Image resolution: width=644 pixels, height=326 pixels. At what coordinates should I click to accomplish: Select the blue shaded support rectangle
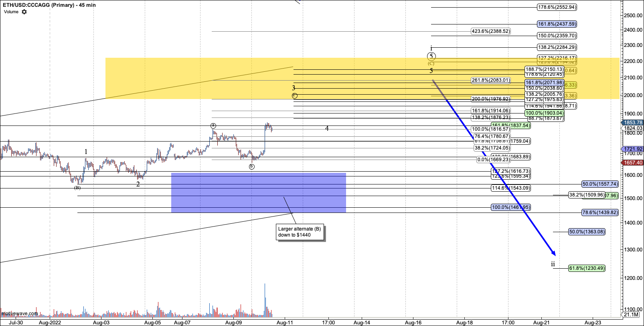pos(258,192)
